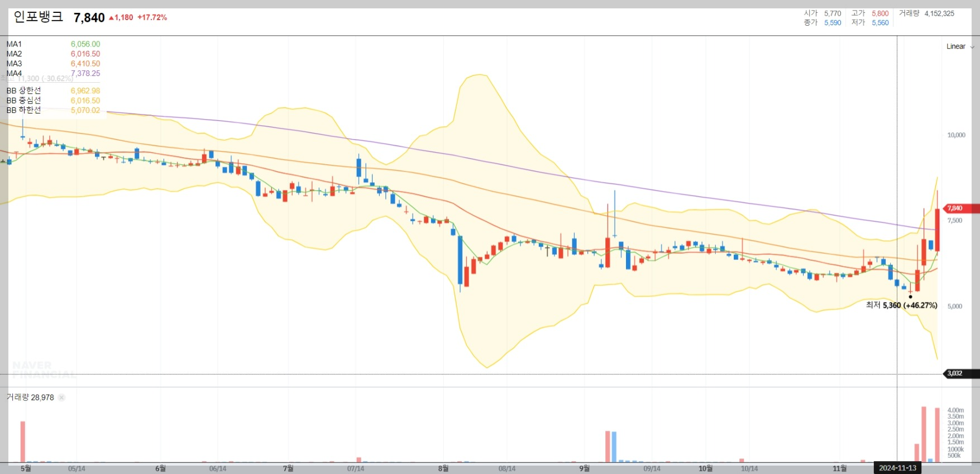
Task: Click the 1,180 price change value
Action: [124, 17]
